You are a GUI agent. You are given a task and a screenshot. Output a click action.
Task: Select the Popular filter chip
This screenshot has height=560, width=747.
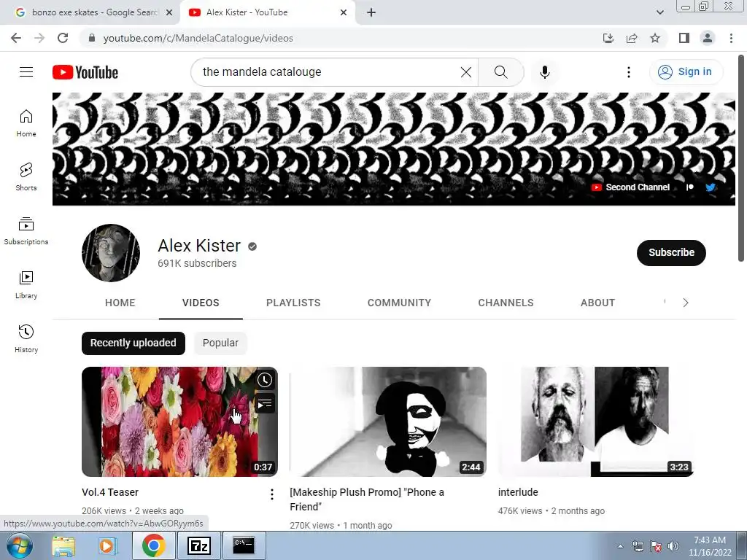coord(220,343)
